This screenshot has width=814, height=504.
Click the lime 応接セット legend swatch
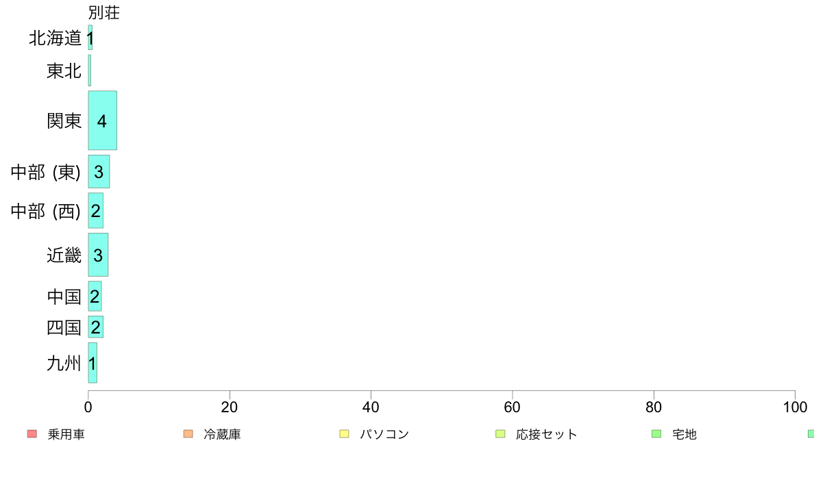tap(500, 434)
